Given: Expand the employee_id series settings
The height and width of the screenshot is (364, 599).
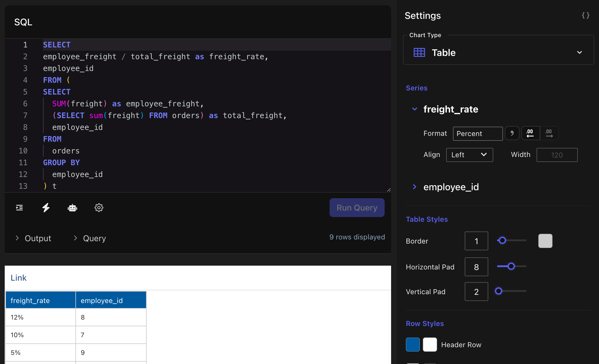Looking at the screenshot, I should pos(415,187).
